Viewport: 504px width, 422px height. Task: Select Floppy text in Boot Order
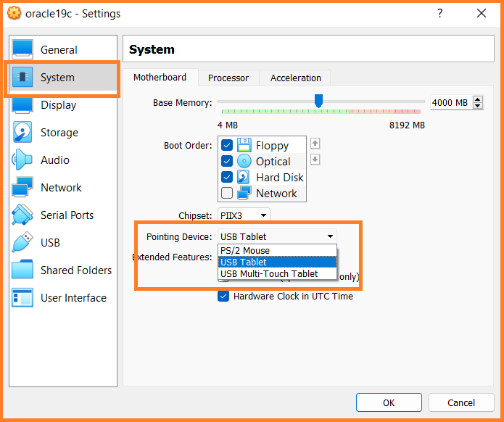pyautogui.click(x=272, y=146)
